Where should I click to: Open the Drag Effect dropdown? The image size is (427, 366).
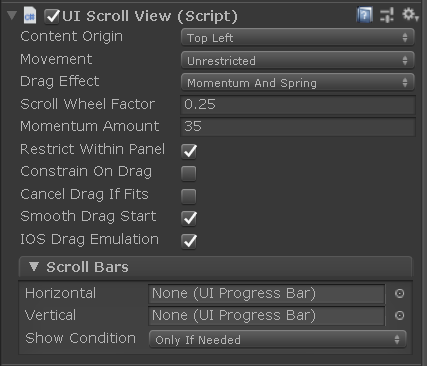(298, 82)
